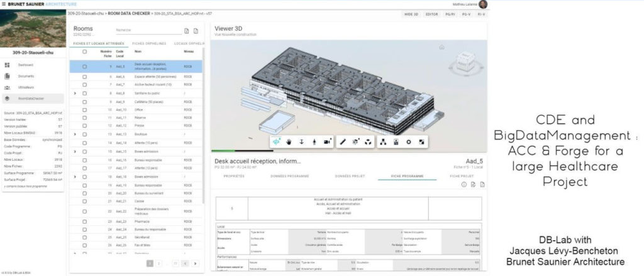Image resolution: width=644 pixels, height=276 pixels.
Task: Expand row 18 Boxes admission
Action: (75, 177)
